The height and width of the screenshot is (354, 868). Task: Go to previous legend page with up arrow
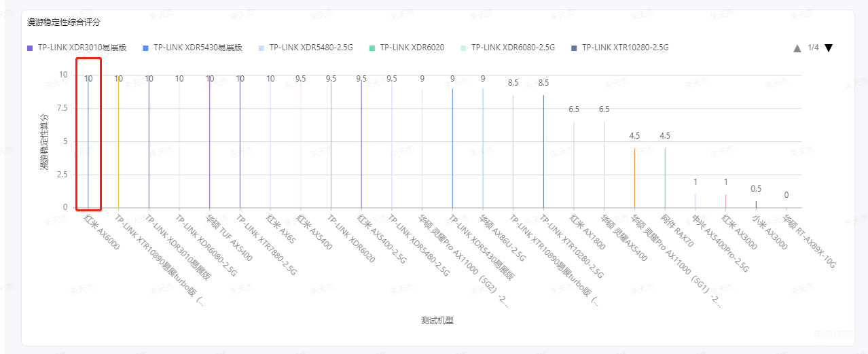(797, 48)
